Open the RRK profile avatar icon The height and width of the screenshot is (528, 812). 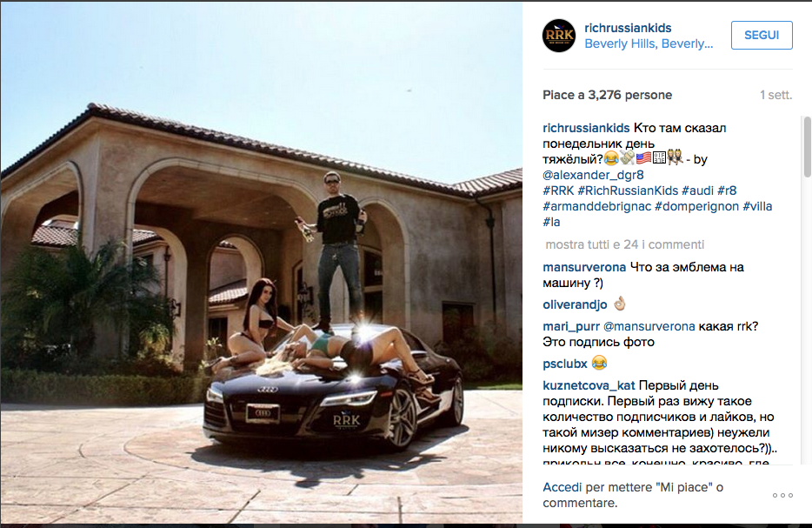pos(559,36)
